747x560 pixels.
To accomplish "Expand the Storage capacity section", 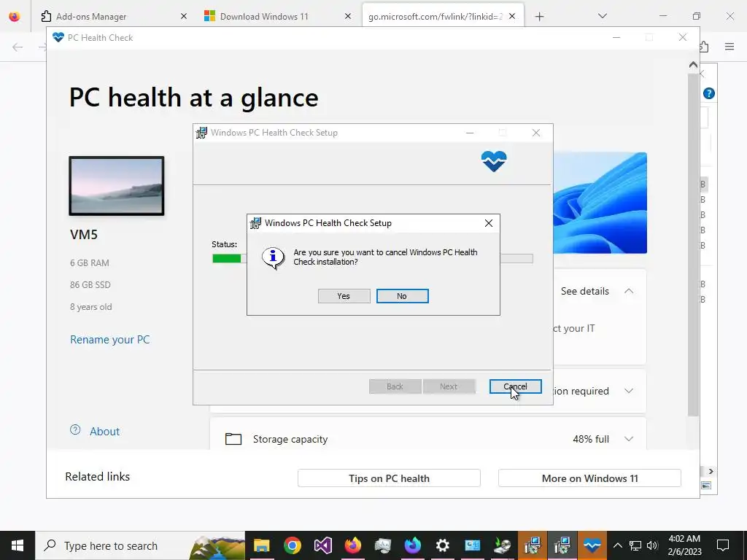I will click(x=629, y=439).
